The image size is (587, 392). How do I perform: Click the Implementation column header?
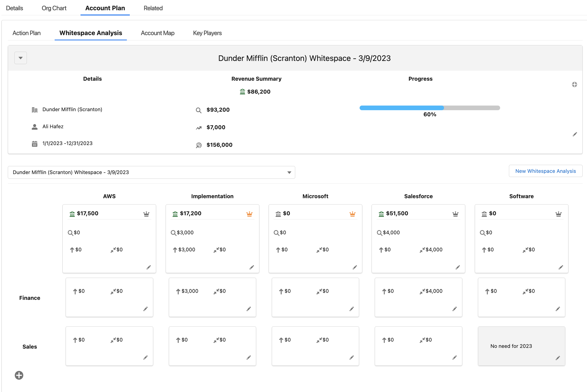[x=212, y=196]
